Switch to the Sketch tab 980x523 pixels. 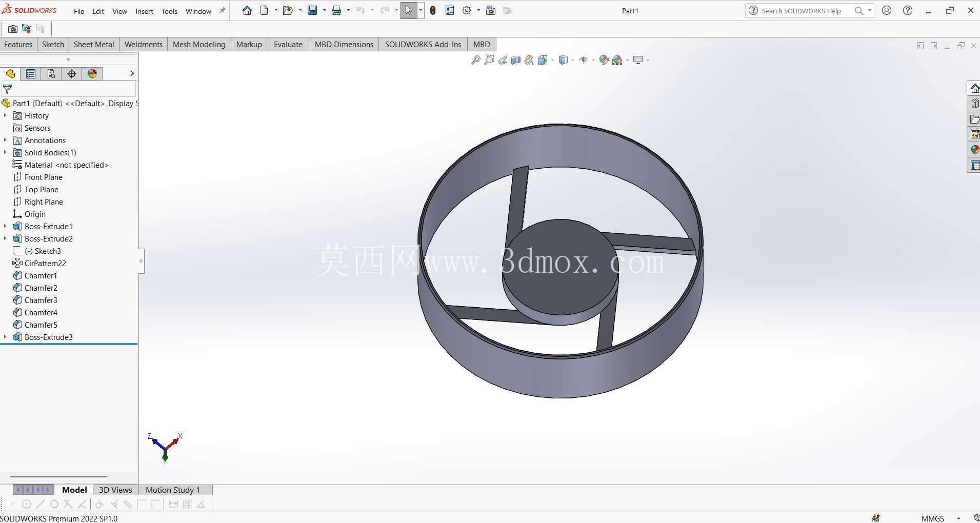pos(53,44)
